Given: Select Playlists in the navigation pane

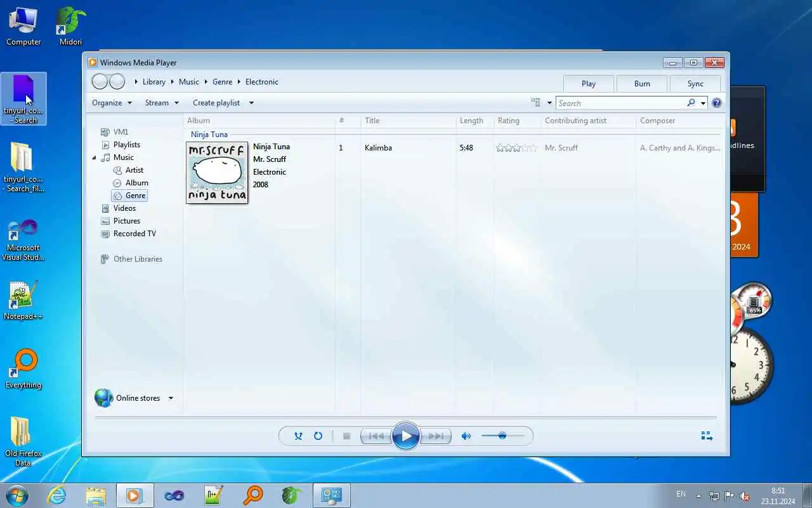Looking at the screenshot, I should pos(127,145).
